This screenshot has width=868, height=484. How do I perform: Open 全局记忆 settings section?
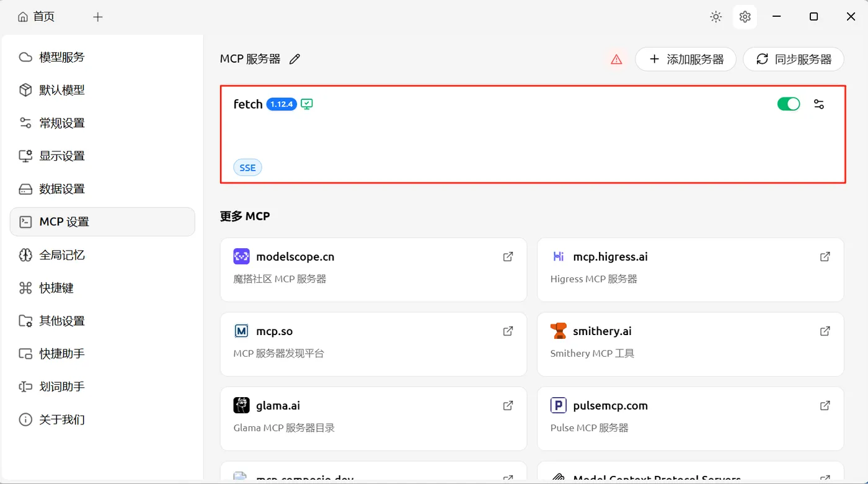pos(62,255)
